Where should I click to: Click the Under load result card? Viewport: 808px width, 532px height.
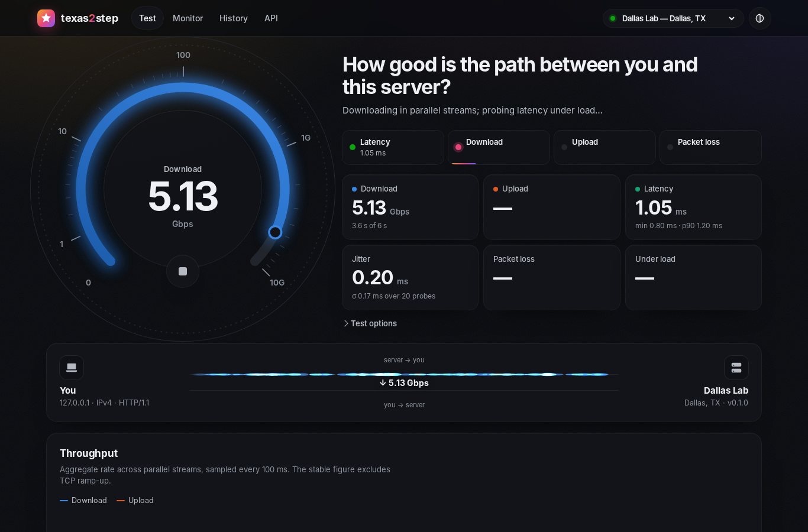click(x=693, y=277)
